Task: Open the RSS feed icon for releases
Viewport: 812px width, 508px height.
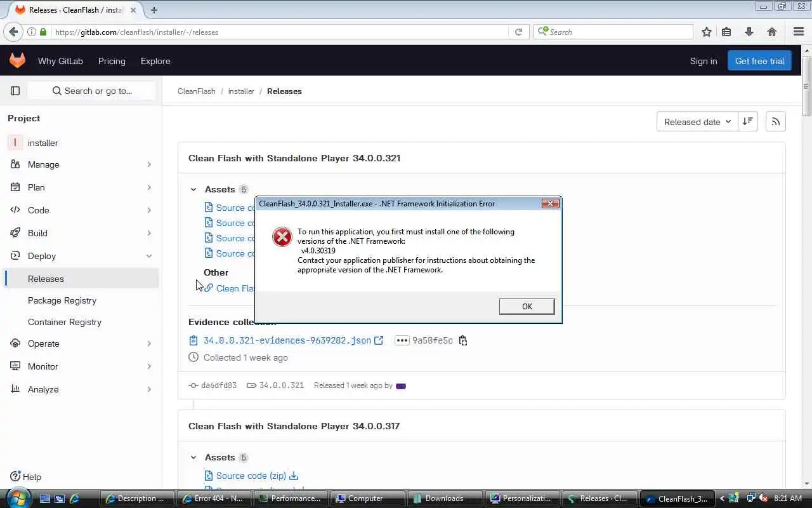Action: click(x=775, y=121)
